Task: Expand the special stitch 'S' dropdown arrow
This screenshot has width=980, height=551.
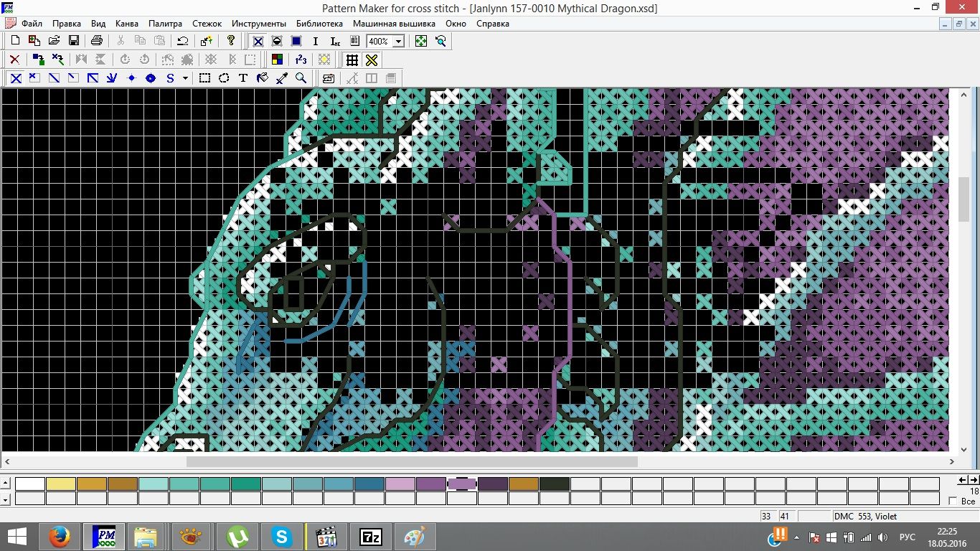Action: pos(185,78)
